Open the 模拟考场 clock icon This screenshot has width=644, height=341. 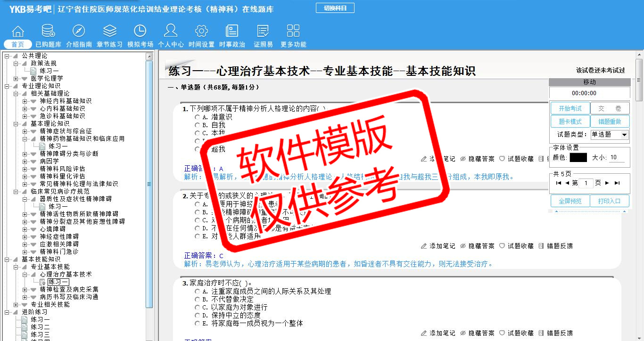pos(140,32)
